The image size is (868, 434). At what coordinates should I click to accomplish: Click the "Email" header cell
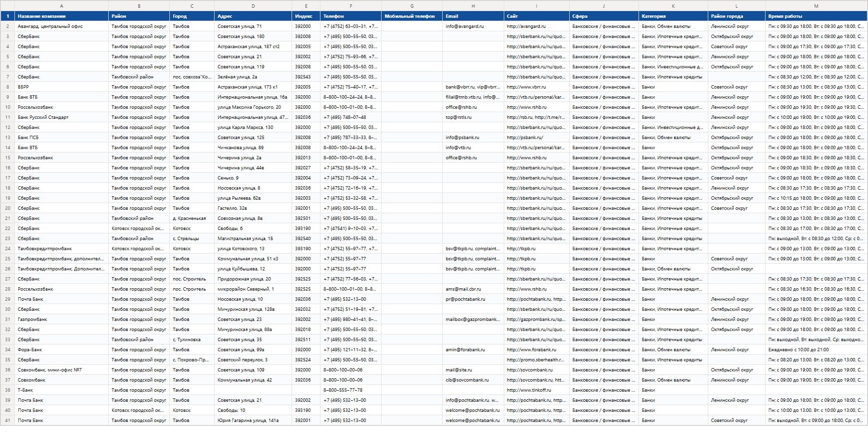(x=473, y=16)
